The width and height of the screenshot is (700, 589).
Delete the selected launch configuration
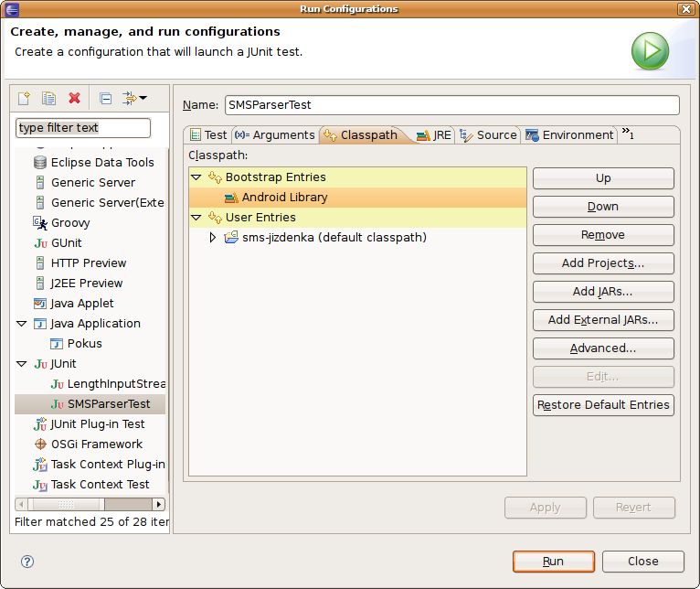74,98
